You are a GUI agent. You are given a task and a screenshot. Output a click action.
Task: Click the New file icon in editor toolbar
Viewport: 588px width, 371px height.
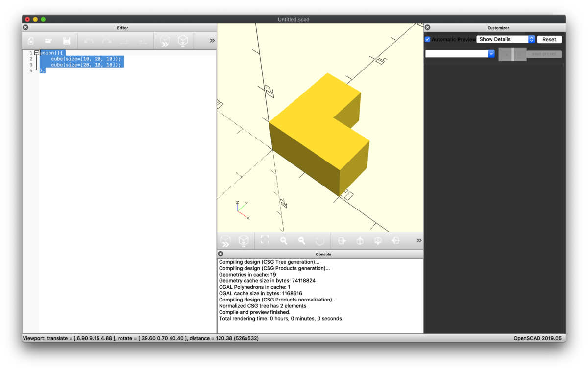[x=31, y=41]
